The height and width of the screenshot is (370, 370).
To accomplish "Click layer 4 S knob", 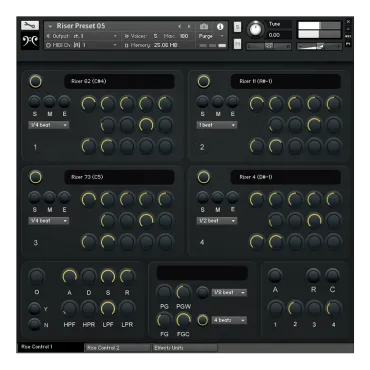I will tap(203, 197).
